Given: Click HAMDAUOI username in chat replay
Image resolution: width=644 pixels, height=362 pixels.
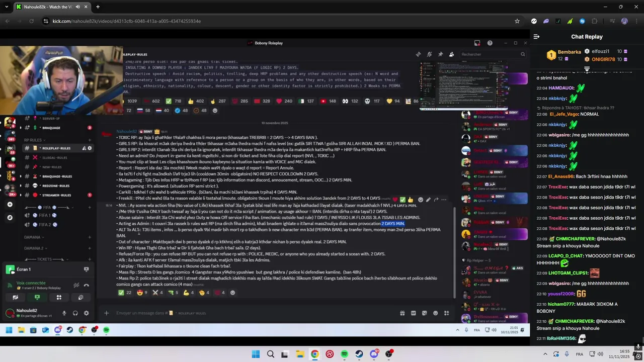Looking at the screenshot, I should tap(561, 87).
